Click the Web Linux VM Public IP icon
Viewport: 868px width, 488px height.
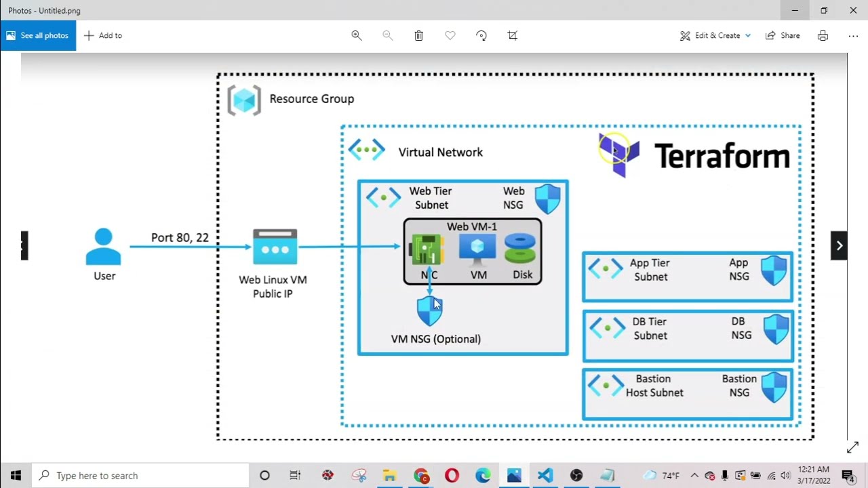point(275,247)
